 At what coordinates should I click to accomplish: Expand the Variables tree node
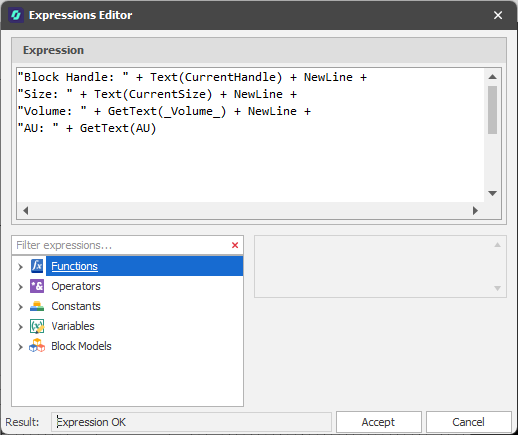pyautogui.click(x=20, y=327)
